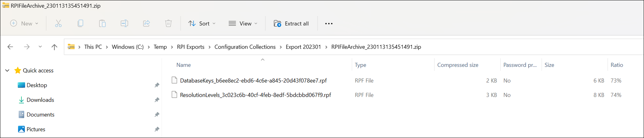This screenshot has width=644, height=138.
Task: Click the Delete trash can icon
Action: point(168,24)
